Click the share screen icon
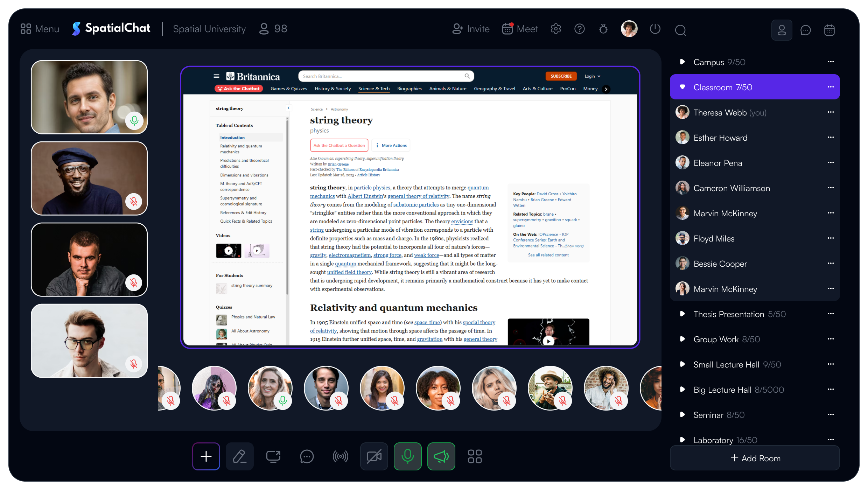 tap(273, 456)
